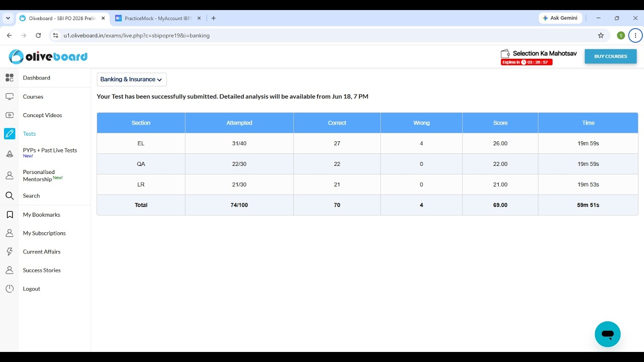Click the Attempted column header

click(x=239, y=123)
